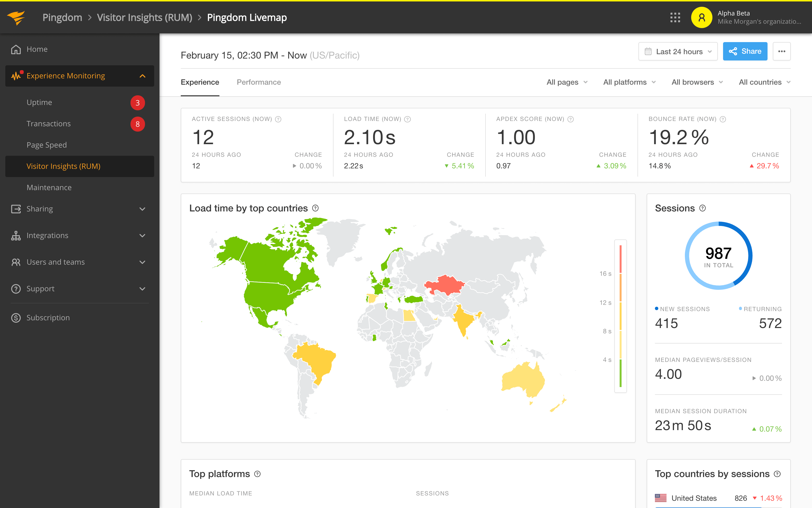Click the Returning sessions value 572
Image resolution: width=812 pixels, height=508 pixels.
click(x=770, y=323)
